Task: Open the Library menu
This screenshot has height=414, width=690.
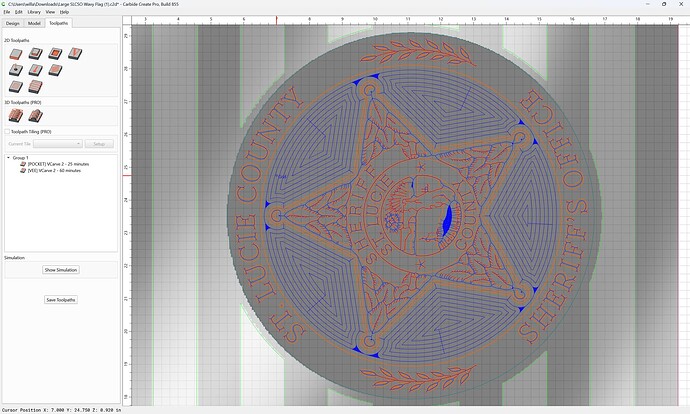Action: pos(34,12)
